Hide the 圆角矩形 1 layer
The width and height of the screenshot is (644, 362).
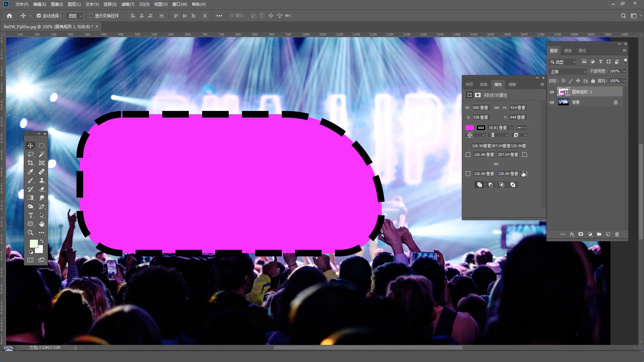552,92
